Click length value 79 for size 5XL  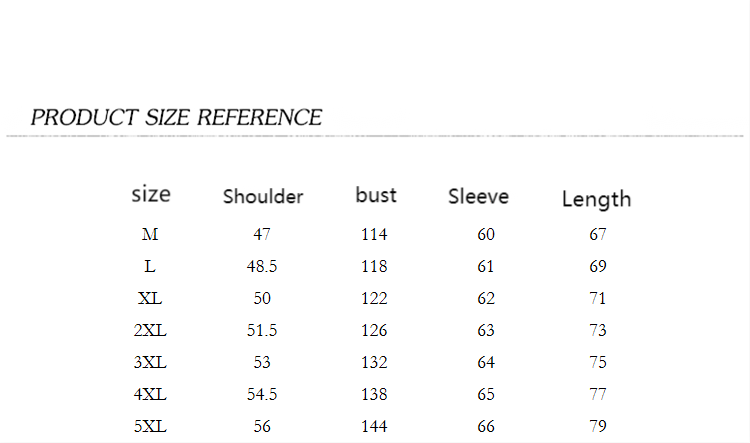(598, 427)
